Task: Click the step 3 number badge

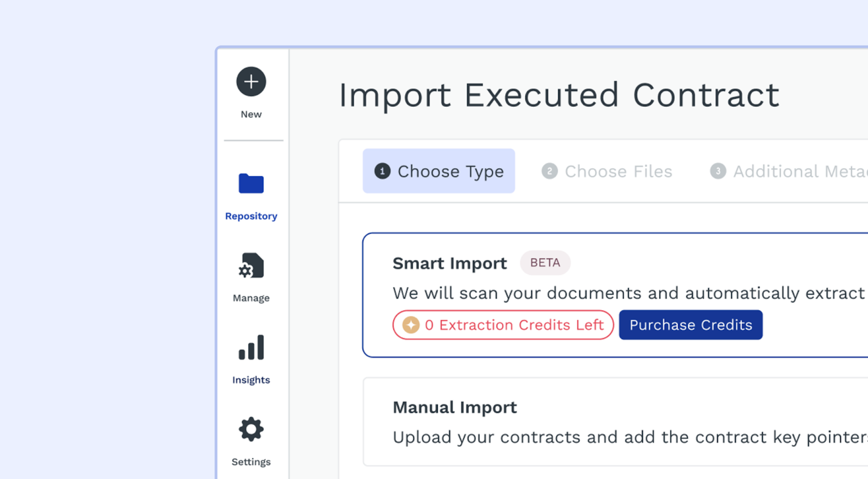Action: point(718,171)
